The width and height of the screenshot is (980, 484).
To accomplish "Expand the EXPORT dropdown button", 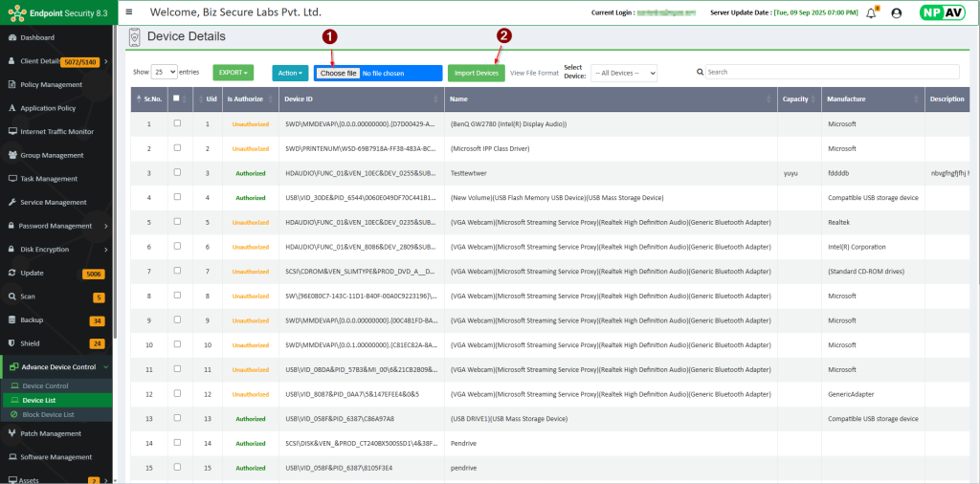I will pyautogui.click(x=233, y=73).
